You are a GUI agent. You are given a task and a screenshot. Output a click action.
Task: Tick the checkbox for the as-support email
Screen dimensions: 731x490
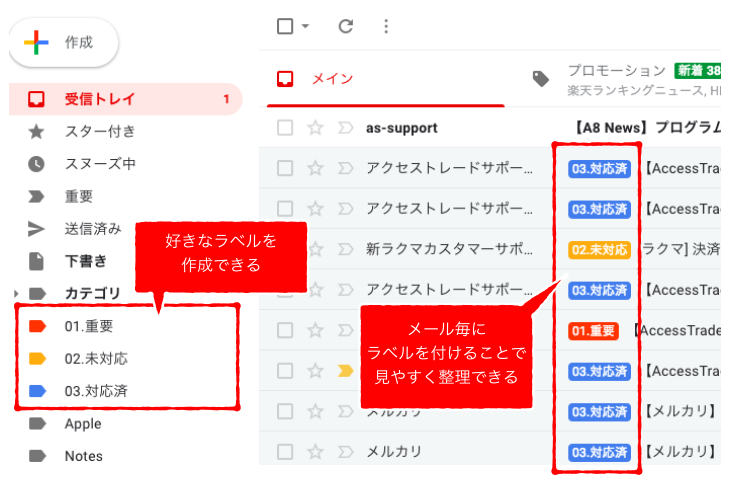click(285, 128)
